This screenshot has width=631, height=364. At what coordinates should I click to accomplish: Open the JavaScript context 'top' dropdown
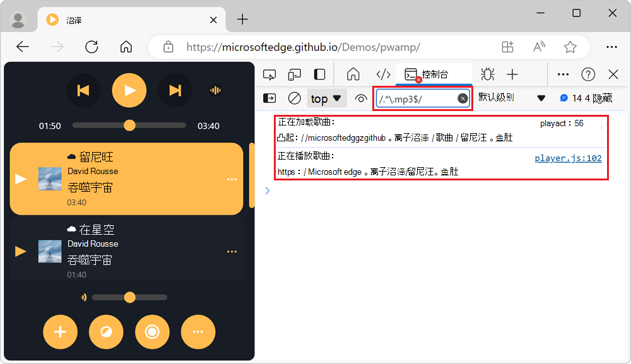point(326,98)
